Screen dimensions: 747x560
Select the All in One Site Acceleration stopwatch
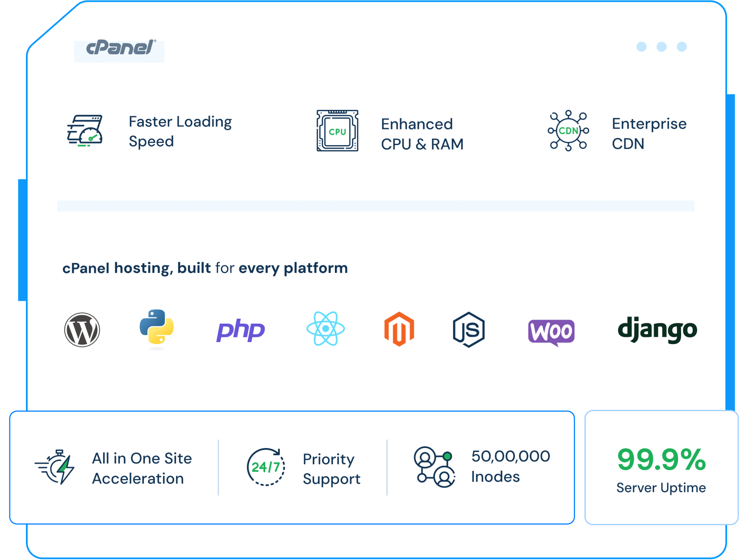coord(54,468)
